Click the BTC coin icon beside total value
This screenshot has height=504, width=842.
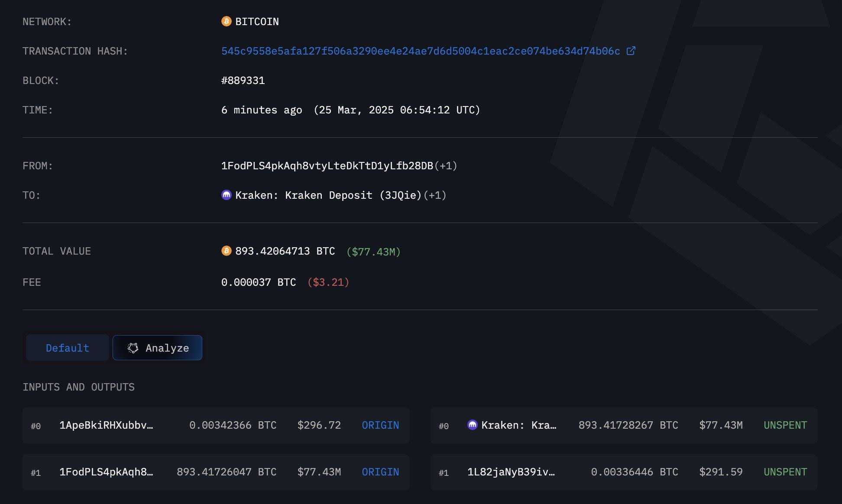[226, 251]
